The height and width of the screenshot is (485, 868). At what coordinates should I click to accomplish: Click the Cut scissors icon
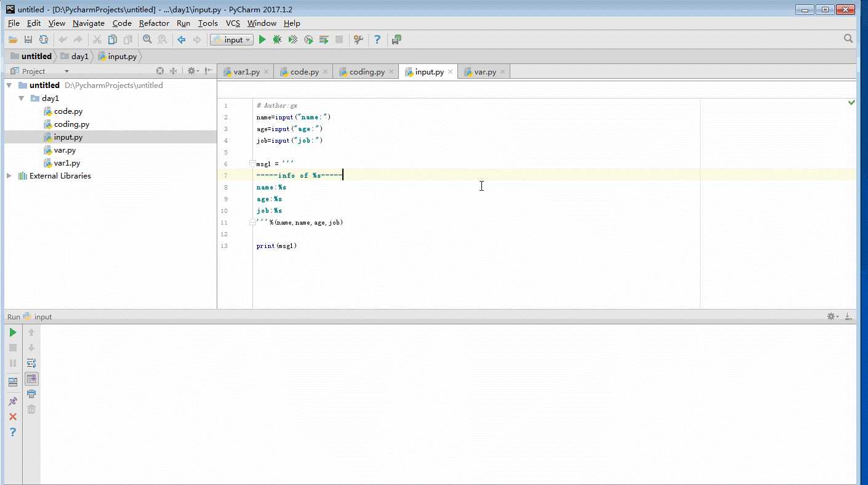(x=97, y=39)
